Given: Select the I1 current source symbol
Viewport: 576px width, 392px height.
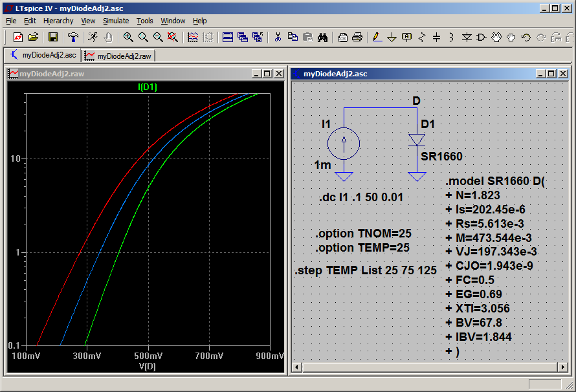Looking at the screenshot, I should tap(344, 143).
